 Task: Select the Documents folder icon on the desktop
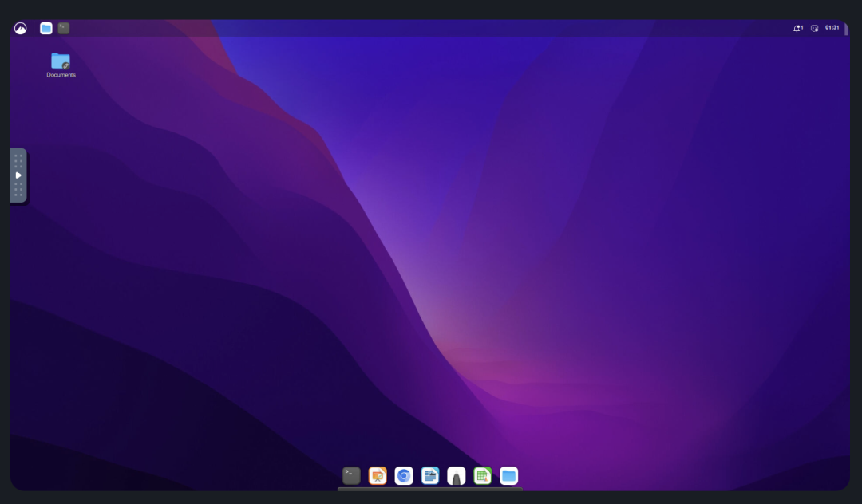[x=61, y=61]
